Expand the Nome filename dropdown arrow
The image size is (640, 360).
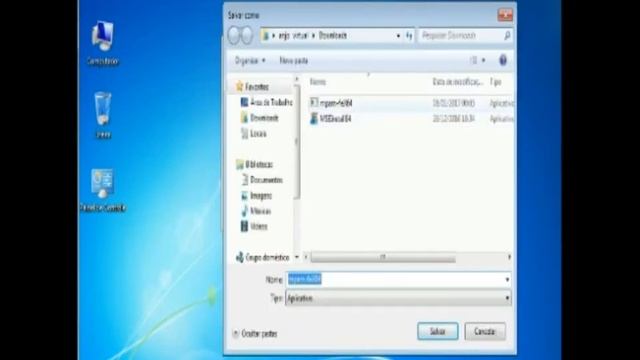click(x=507, y=280)
